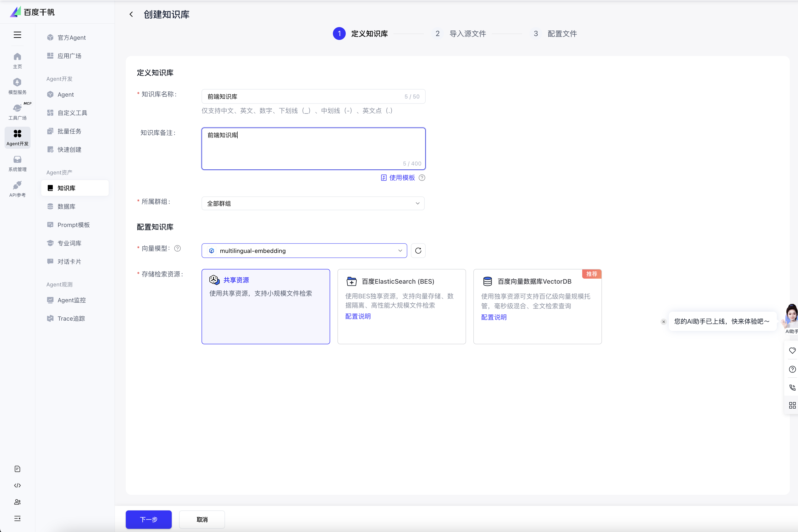Click the 下一步 button
Screen dimensions: 798x532
149,519
